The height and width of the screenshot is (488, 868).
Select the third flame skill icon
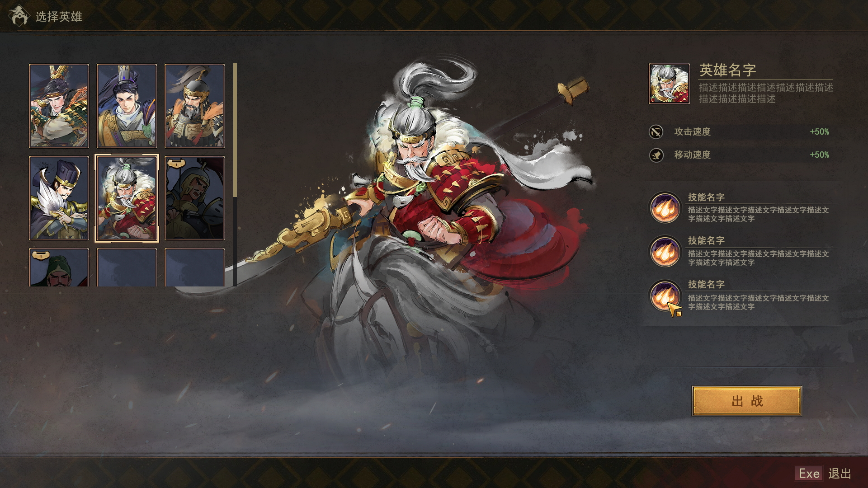[x=665, y=296]
